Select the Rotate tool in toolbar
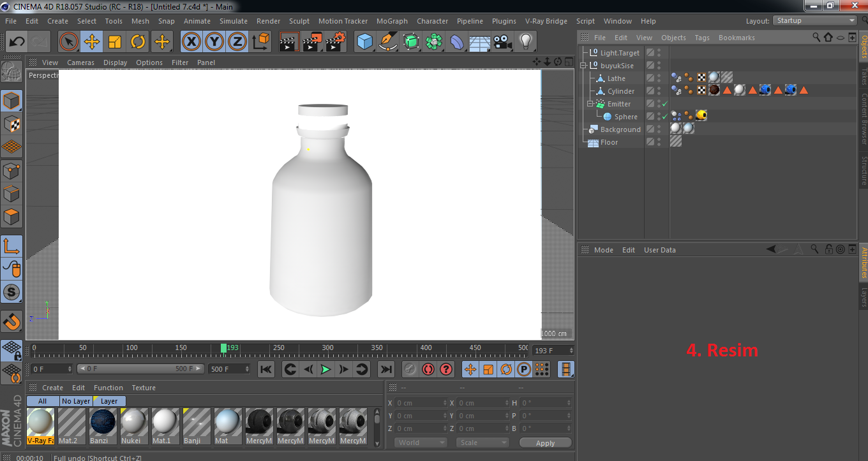 pyautogui.click(x=138, y=42)
